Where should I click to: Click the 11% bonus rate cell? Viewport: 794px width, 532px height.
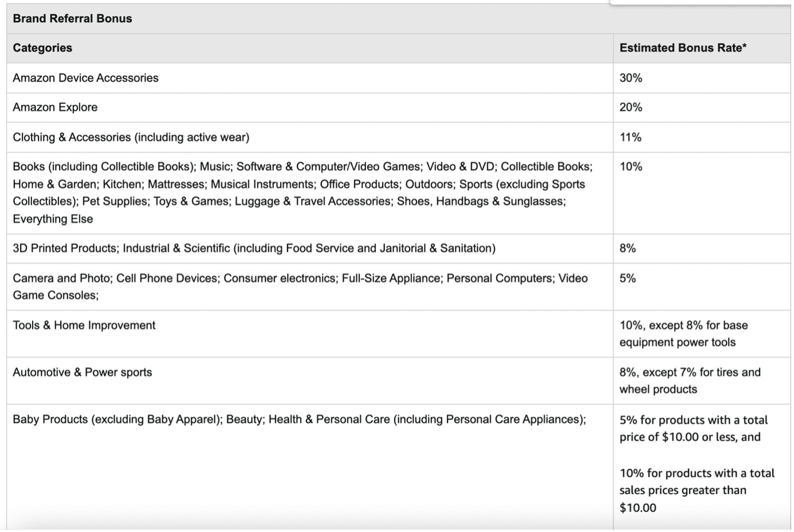(630, 137)
